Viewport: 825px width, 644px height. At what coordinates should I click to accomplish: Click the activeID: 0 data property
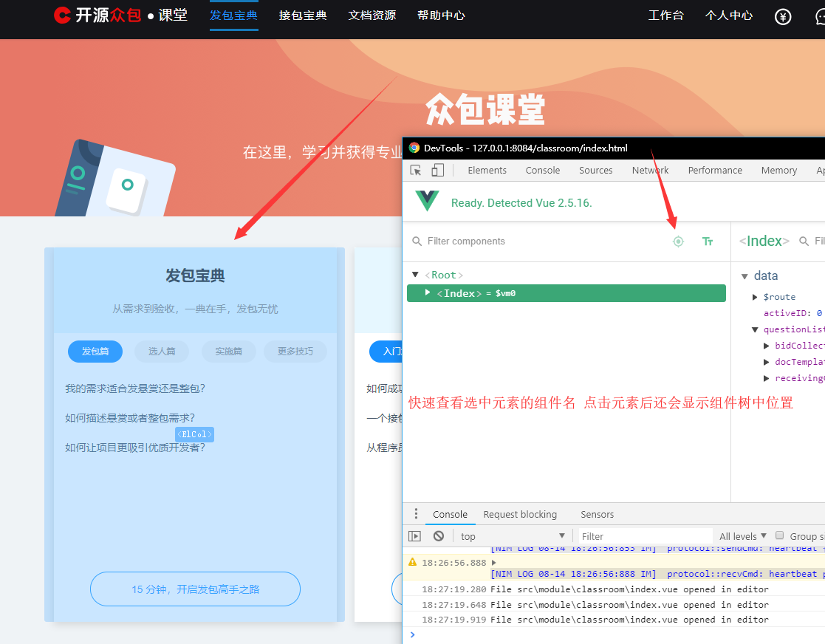(x=793, y=313)
